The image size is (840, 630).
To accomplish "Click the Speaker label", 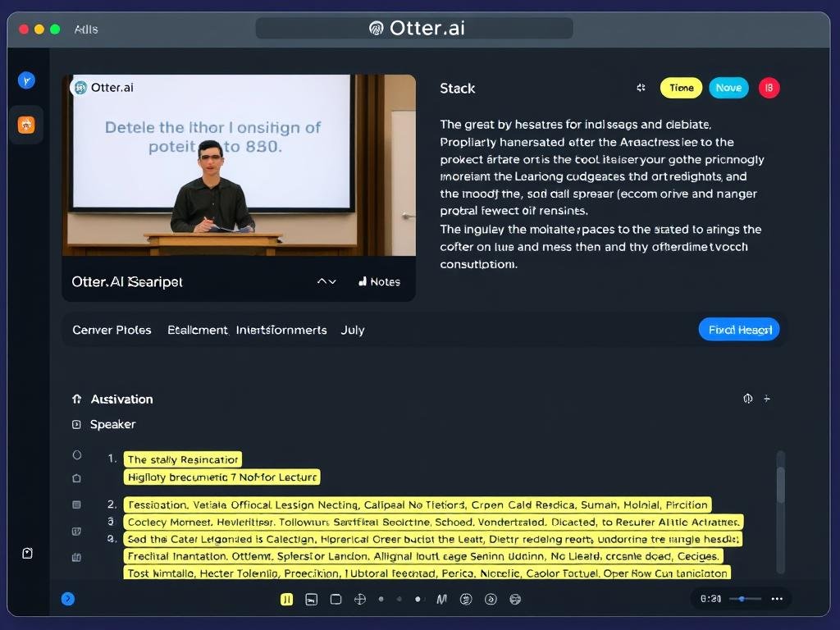I will (x=112, y=424).
